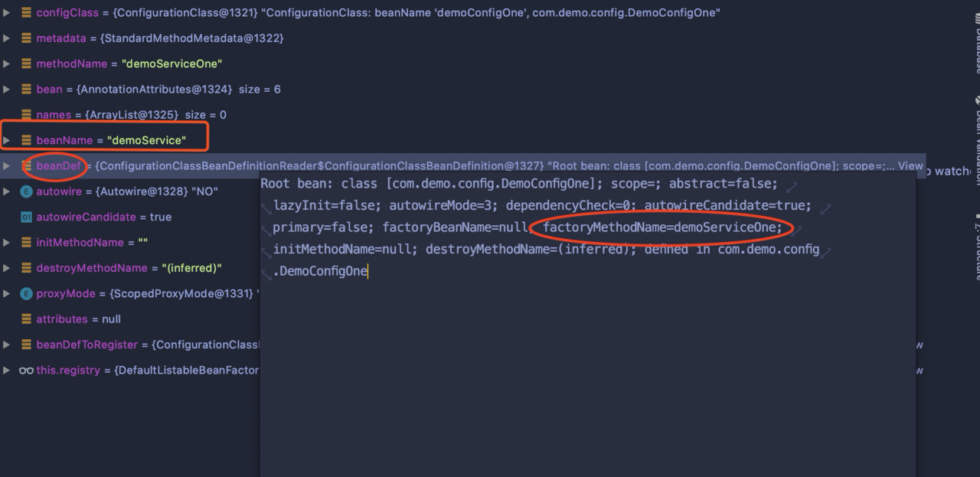Select the "demoServiceOne" methodName value
The image size is (980, 477).
(171, 64)
